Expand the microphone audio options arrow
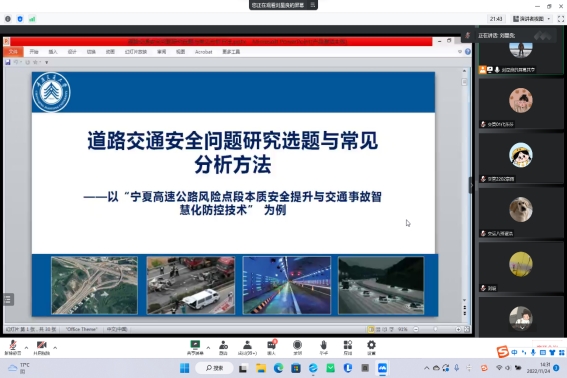The image size is (567, 378). tap(26, 348)
